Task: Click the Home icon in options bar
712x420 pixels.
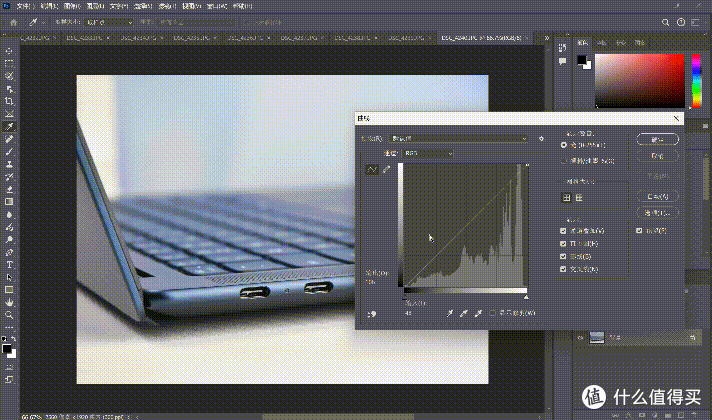Action: 14,22
